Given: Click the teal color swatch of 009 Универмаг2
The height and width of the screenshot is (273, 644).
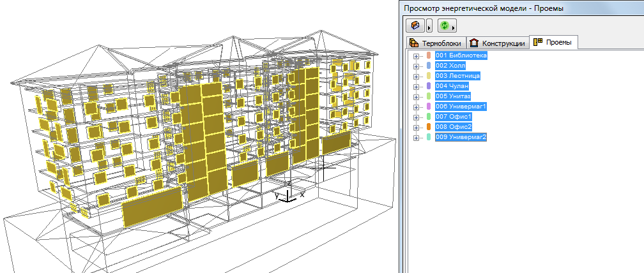Looking at the screenshot, I should tap(429, 137).
